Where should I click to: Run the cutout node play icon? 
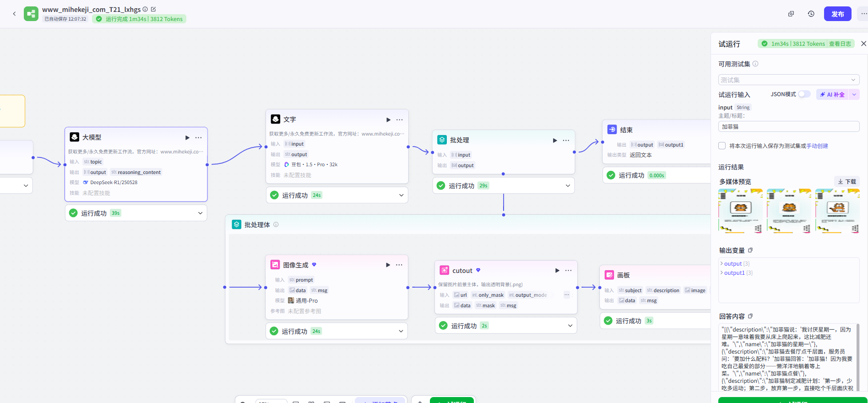click(x=557, y=270)
